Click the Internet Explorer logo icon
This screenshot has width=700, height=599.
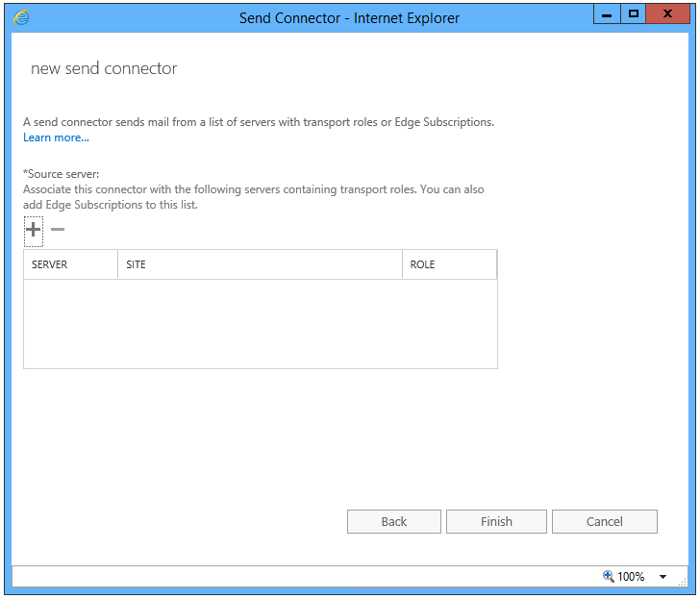pos(21,17)
